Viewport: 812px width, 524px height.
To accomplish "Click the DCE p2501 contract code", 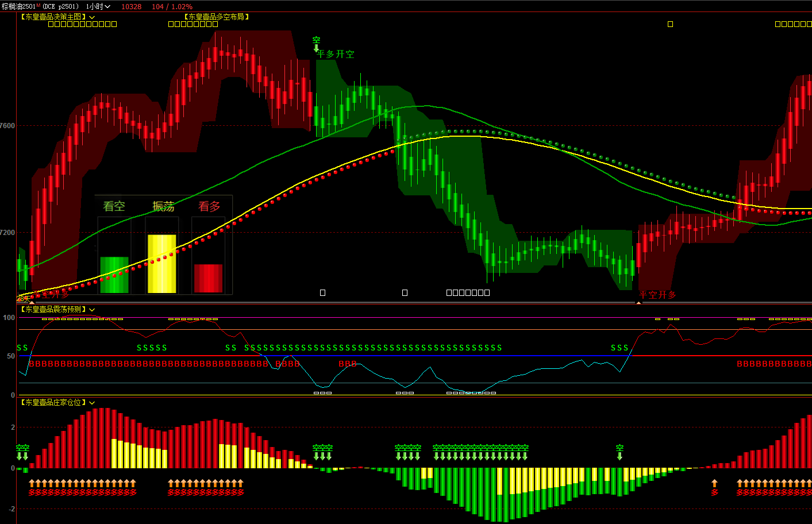I will click(60, 6).
